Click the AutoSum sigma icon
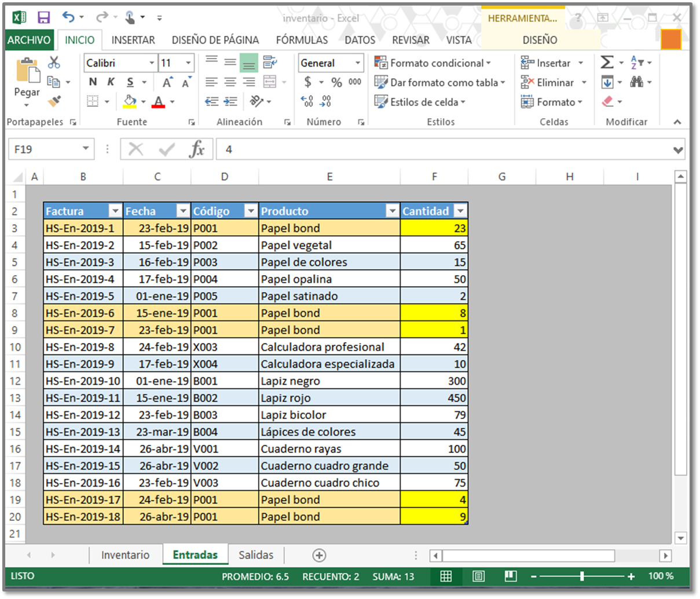This screenshot has height=599, width=700. click(x=607, y=63)
